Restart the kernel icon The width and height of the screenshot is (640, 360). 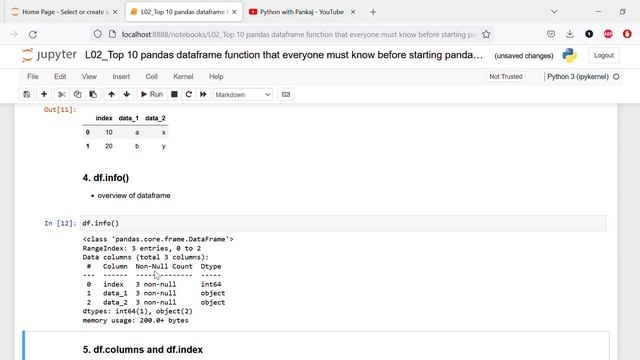(189, 94)
